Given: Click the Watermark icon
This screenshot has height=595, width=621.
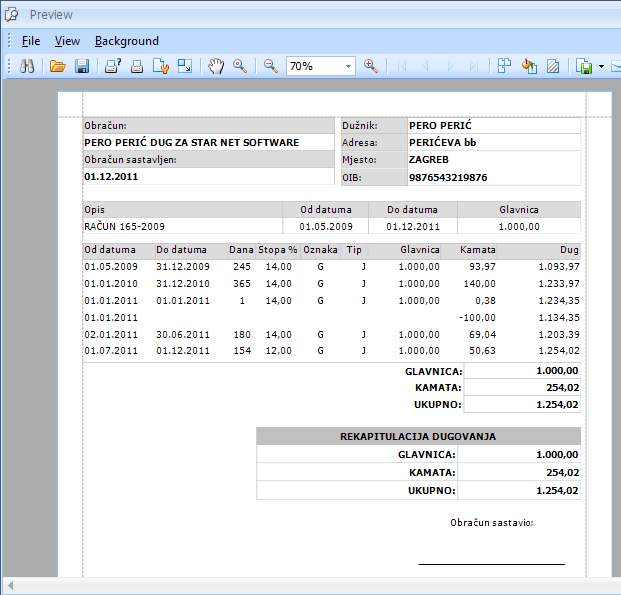Looking at the screenshot, I should tap(552, 66).
